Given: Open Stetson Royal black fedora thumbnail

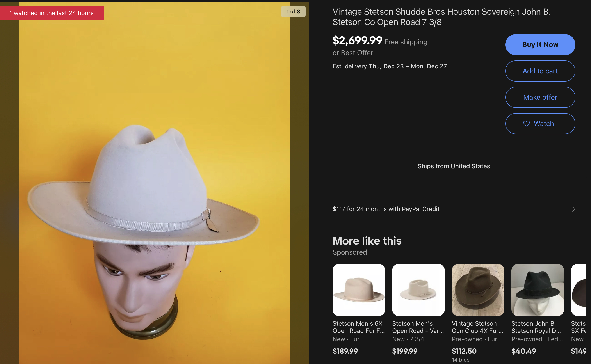Looking at the screenshot, I should [x=538, y=290].
